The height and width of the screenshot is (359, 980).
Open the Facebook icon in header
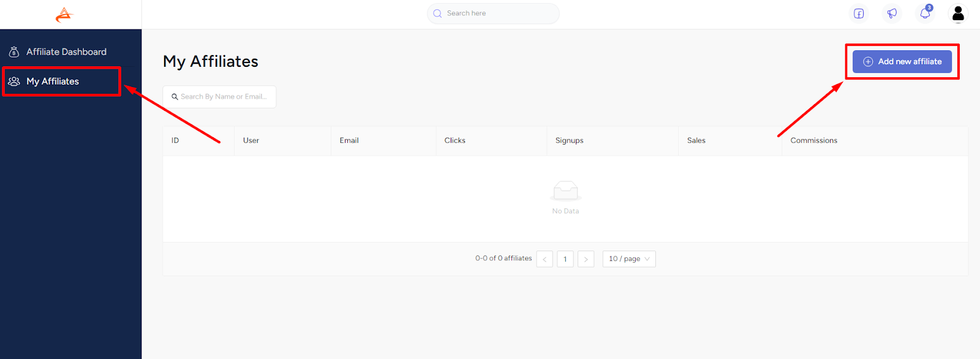(859, 13)
